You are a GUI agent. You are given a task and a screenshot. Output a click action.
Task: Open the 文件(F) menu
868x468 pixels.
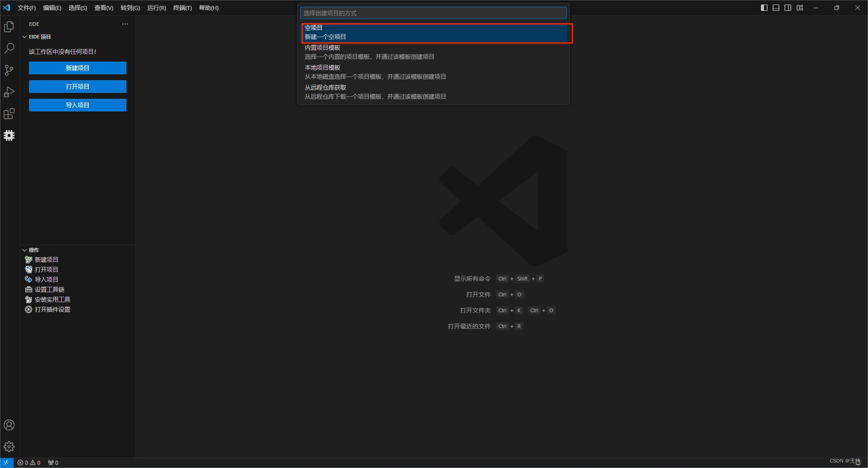coord(27,8)
